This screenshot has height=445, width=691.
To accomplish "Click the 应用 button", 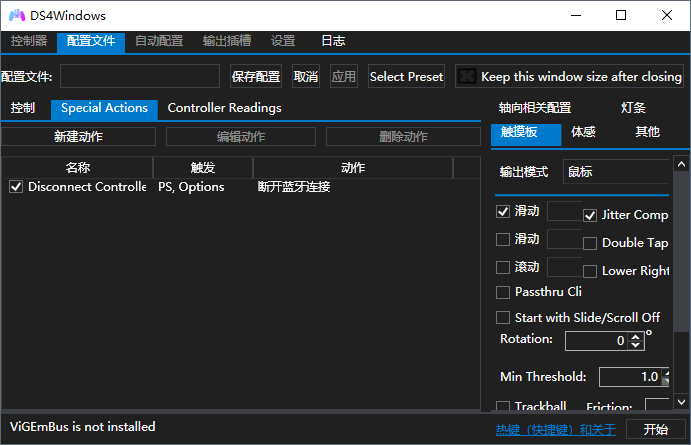I will (x=344, y=76).
